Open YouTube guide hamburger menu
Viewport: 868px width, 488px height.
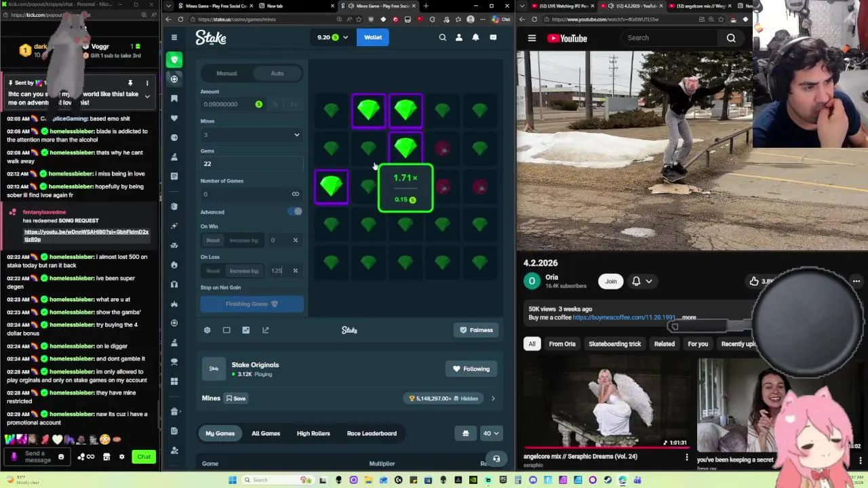coord(532,39)
